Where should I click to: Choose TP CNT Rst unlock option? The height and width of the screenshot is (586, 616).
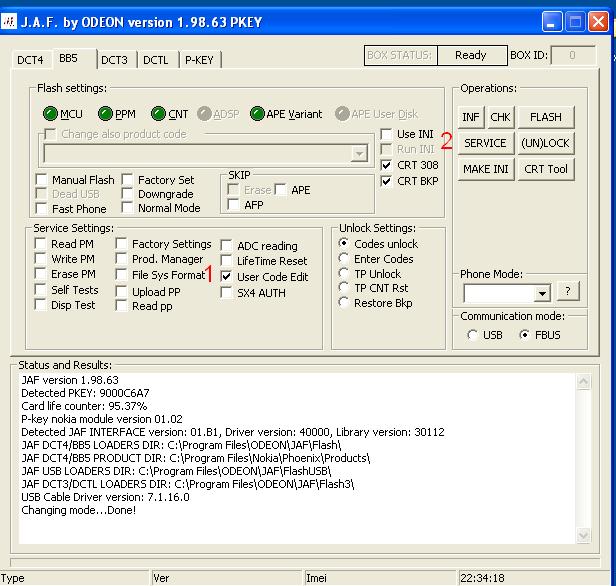click(344, 288)
